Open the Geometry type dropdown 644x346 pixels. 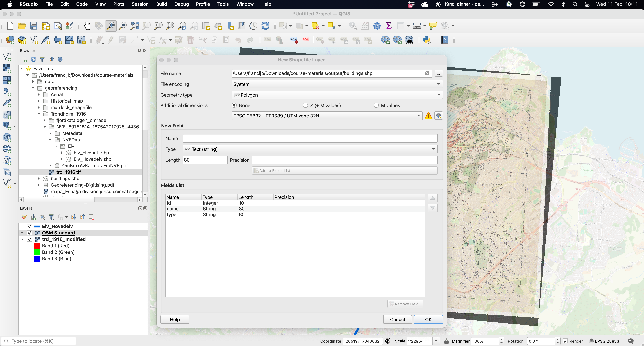pyautogui.click(x=337, y=95)
